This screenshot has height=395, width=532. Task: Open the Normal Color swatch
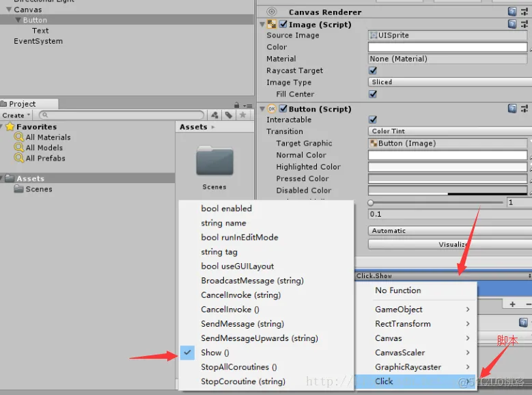tap(447, 155)
